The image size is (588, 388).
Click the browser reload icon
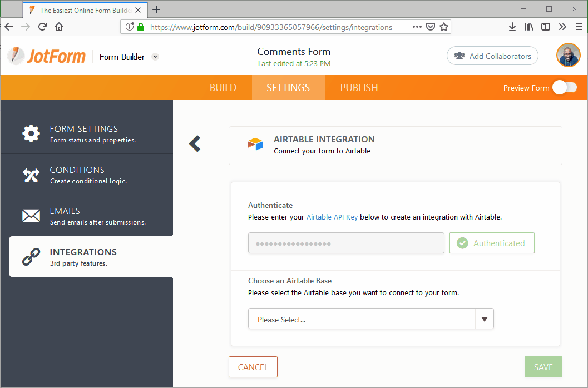[x=42, y=27]
